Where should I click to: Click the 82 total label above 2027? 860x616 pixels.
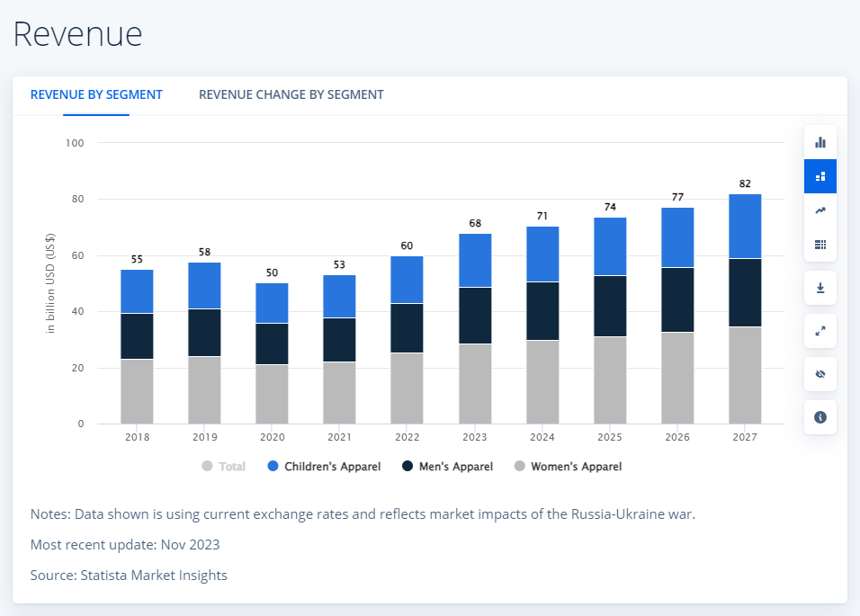(x=745, y=183)
